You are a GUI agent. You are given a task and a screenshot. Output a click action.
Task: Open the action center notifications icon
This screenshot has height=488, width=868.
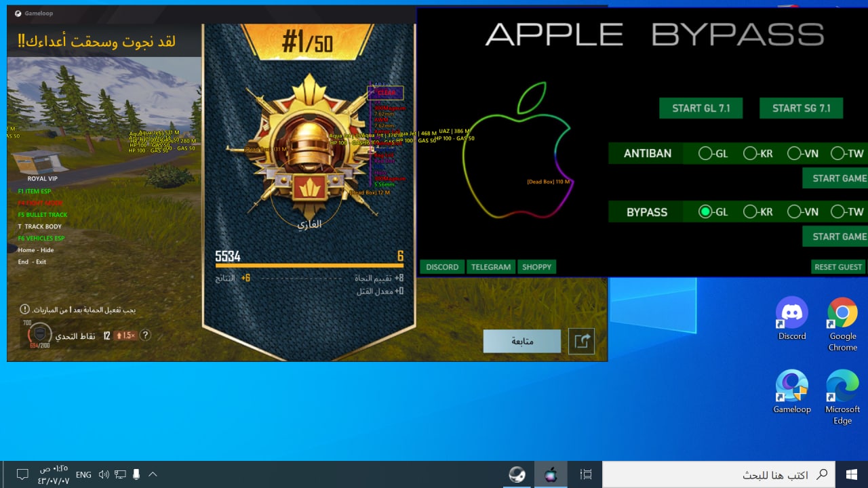coord(22,474)
